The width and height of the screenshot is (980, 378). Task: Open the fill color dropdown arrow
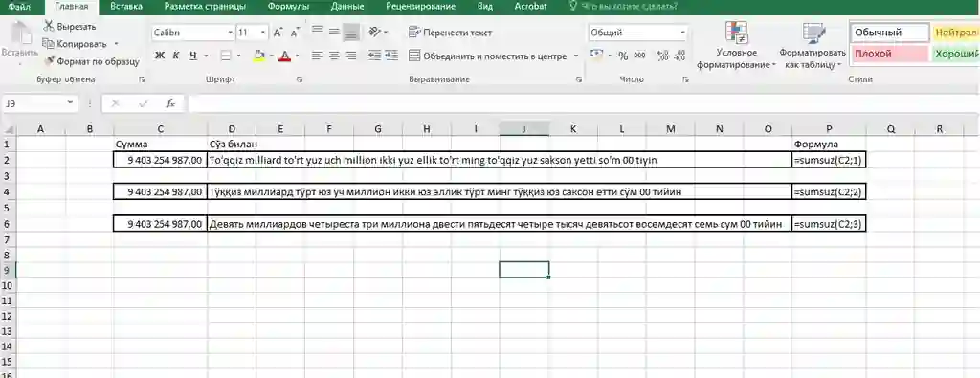[272, 56]
